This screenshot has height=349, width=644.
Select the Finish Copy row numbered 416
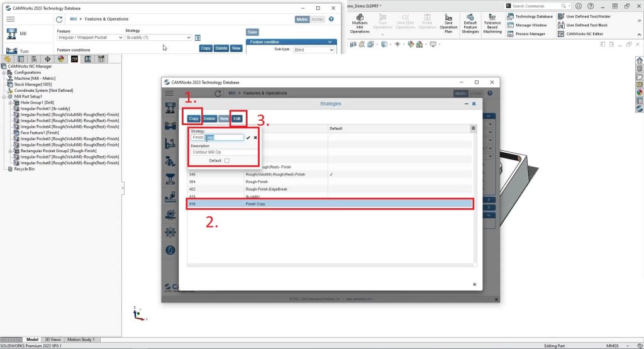click(330, 204)
